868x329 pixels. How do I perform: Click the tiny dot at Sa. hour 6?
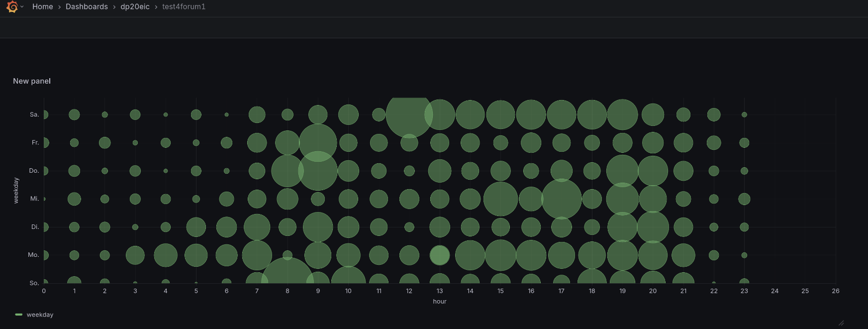(x=226, y=114)
